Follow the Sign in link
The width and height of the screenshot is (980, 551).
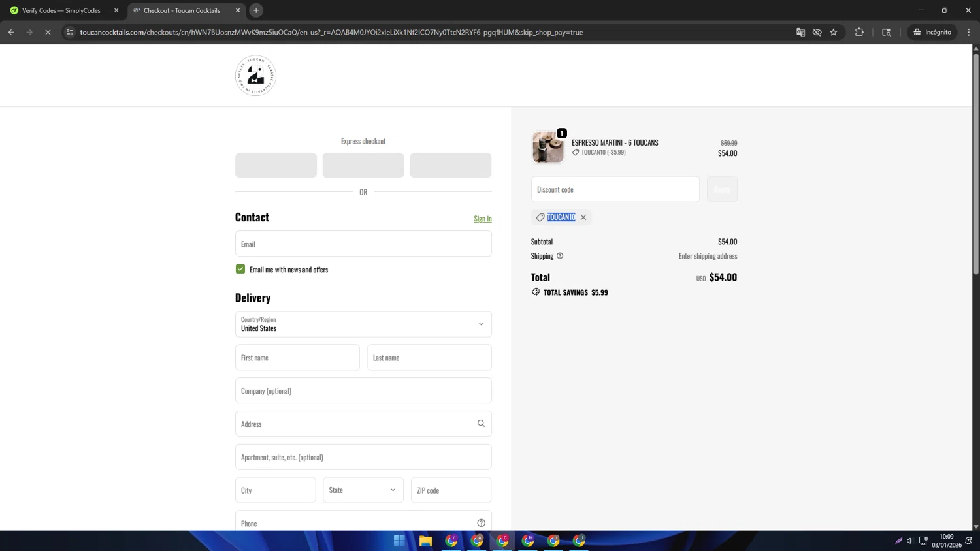483,219
